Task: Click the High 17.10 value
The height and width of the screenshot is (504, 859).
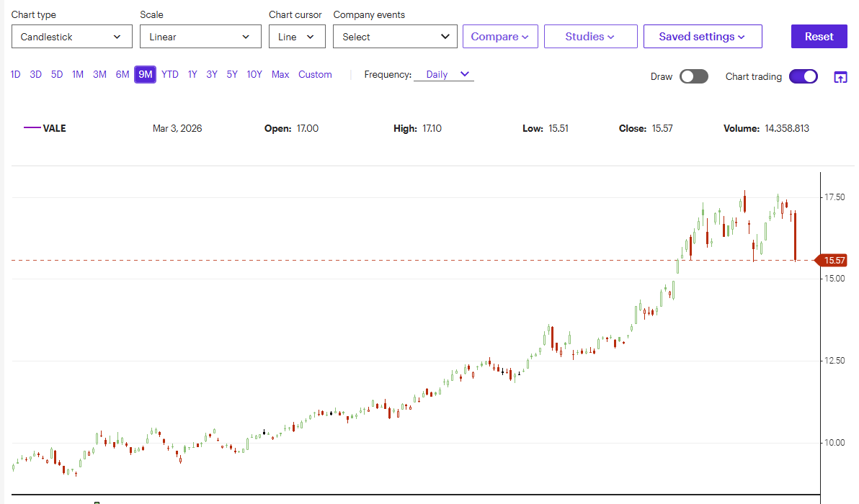Action: tap(432, 128)
